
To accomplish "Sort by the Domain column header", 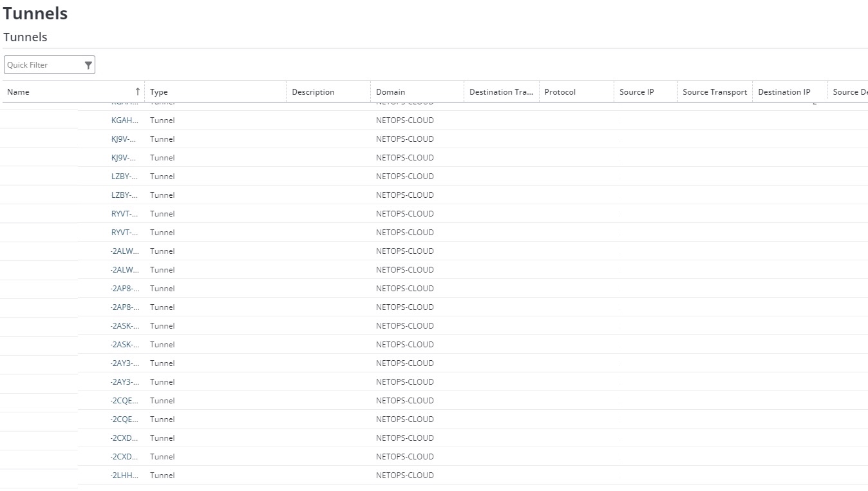I will coord(390,92).
